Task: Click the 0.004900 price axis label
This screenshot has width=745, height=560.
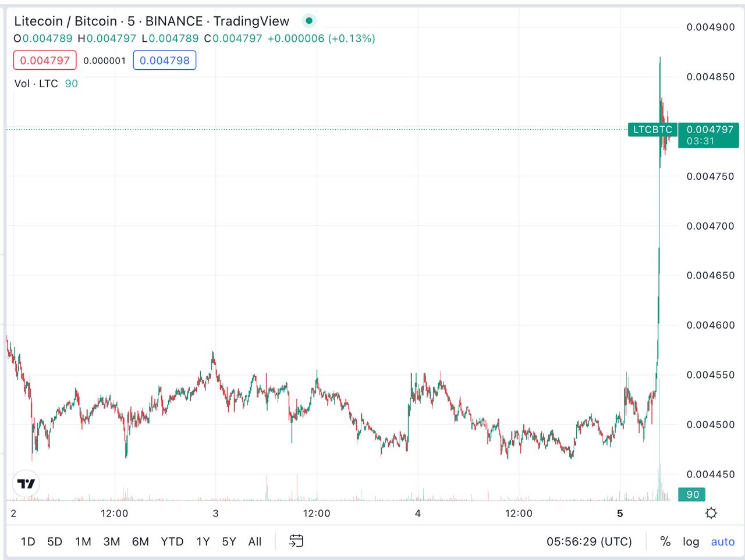Action: click(x=711, y=27)
